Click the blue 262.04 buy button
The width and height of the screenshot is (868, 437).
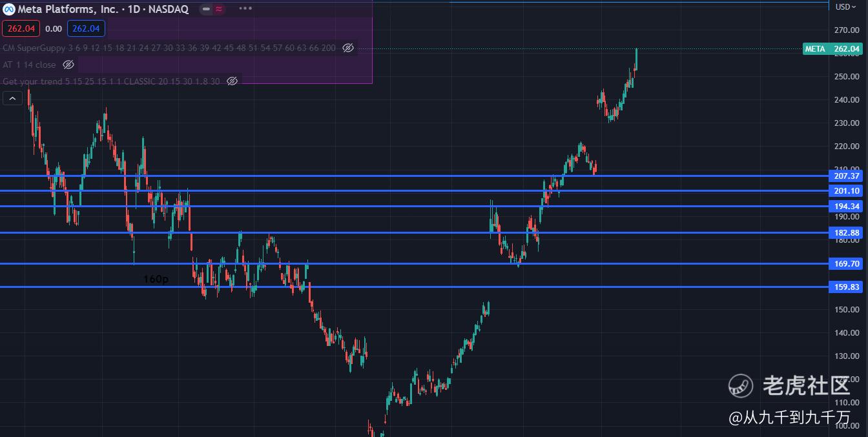click(x=86, y=28)
